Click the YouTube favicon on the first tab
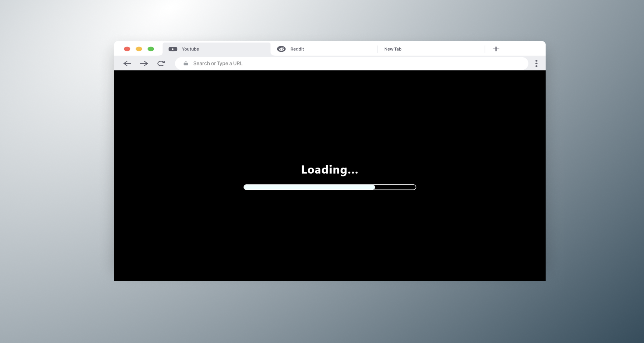Image resolution: width=644 pixels, height=343 pixels. 173,49
